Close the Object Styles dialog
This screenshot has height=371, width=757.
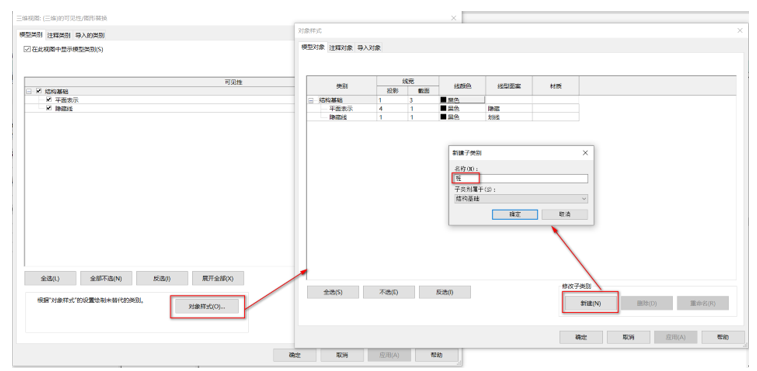pyautogui.click(x=740, y=30)
